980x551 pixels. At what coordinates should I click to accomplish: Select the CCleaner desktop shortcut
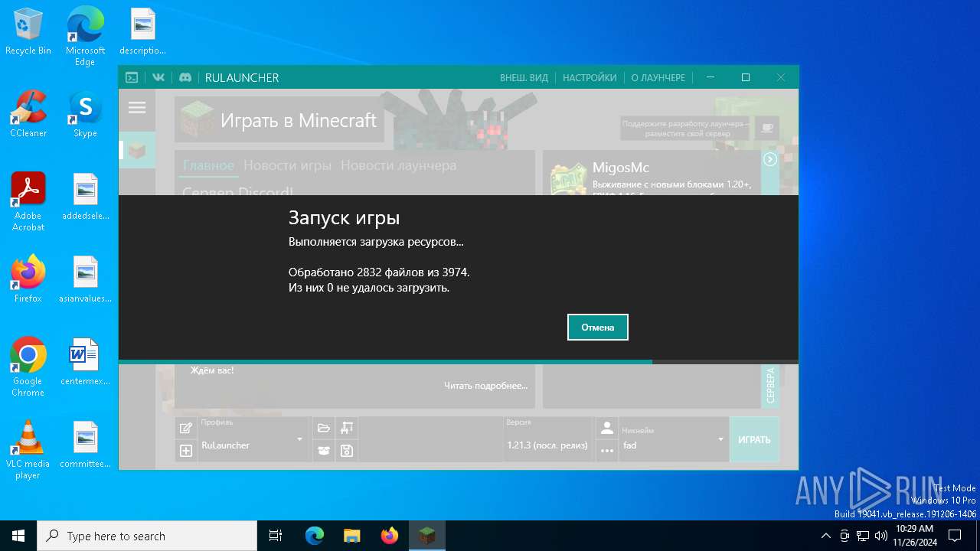pyautogui.click(x=28, y=114)
